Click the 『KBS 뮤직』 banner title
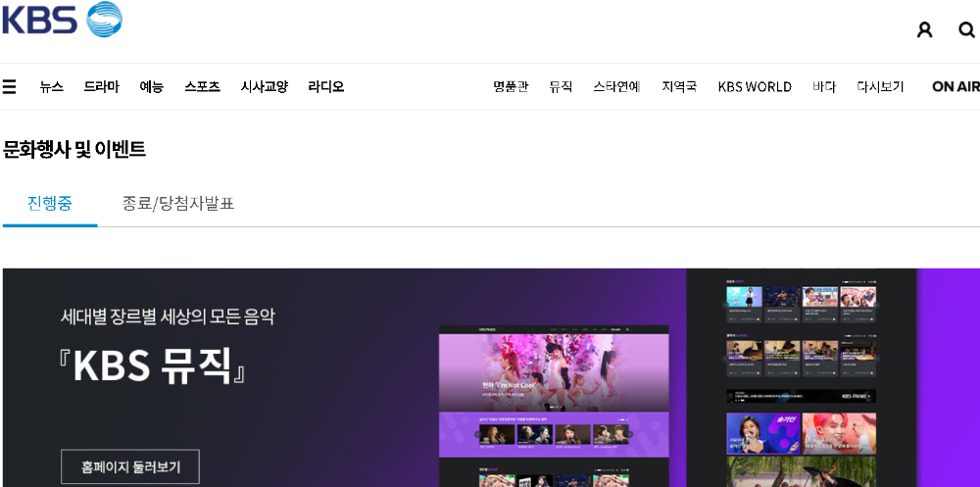Screen dimensions: 980x487 154,365
